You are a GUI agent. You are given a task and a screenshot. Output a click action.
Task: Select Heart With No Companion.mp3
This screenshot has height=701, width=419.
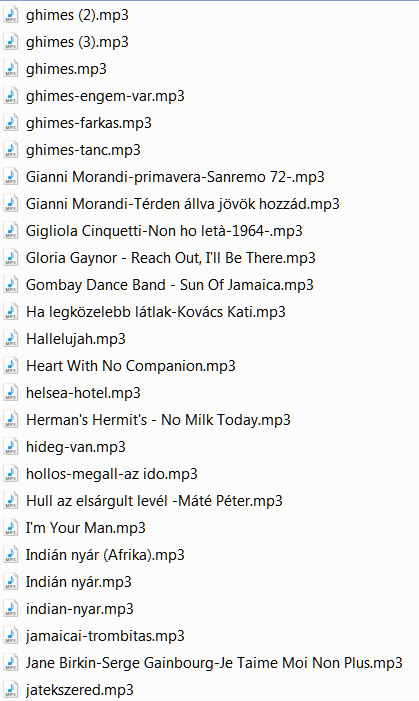click(131, 366)
